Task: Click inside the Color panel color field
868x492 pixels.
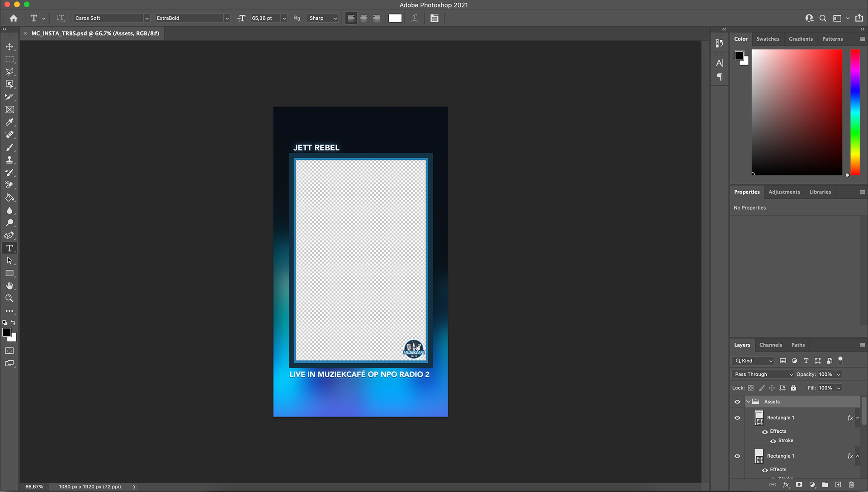Action: tap(797, 112)
